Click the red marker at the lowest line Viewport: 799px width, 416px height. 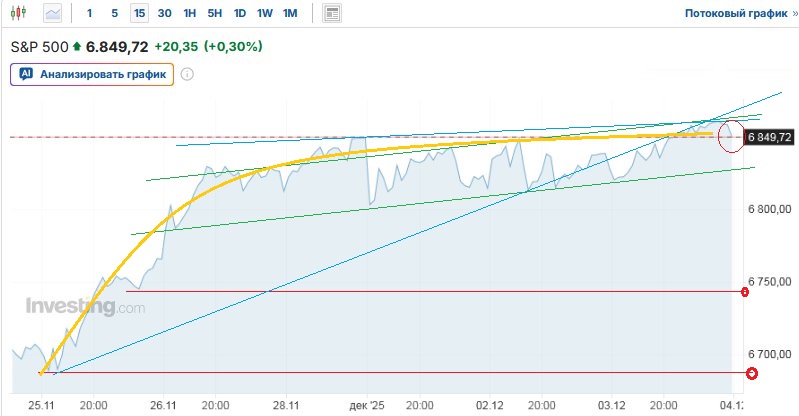(752, 373)
